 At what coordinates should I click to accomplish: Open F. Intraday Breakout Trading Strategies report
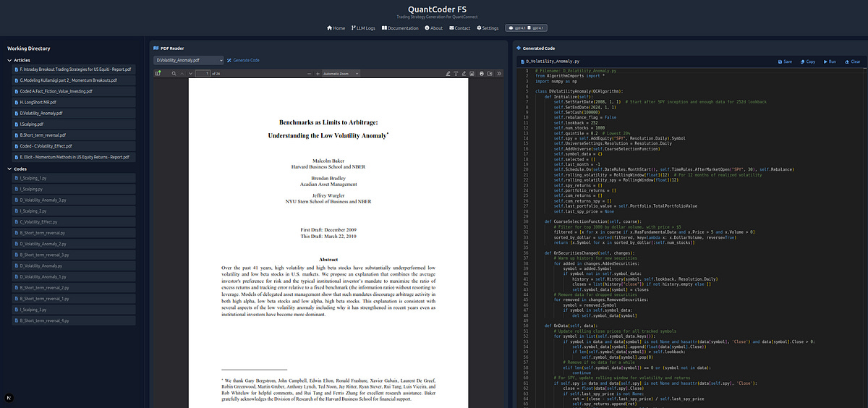pyautogui.click(x=72, y=69)
